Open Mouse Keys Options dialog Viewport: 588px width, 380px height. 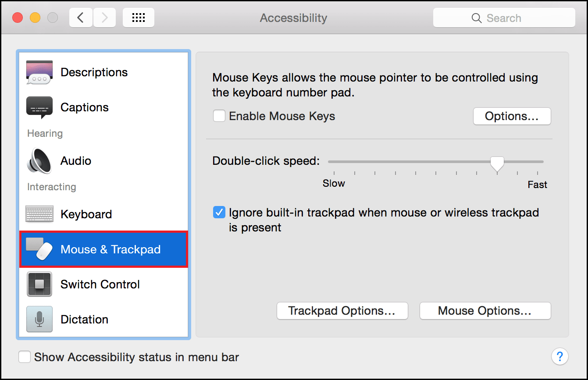click(512, 116)
